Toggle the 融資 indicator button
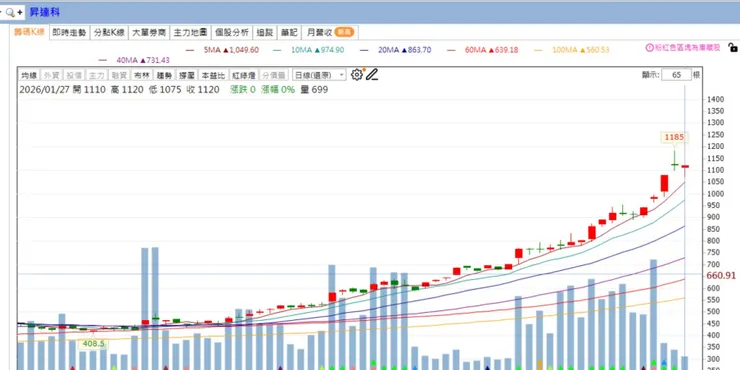This screenshot has width=740, height=370. [118, 75]
